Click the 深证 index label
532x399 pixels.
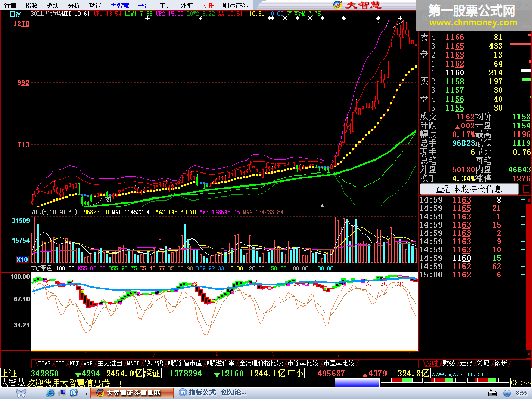point(152,374)
